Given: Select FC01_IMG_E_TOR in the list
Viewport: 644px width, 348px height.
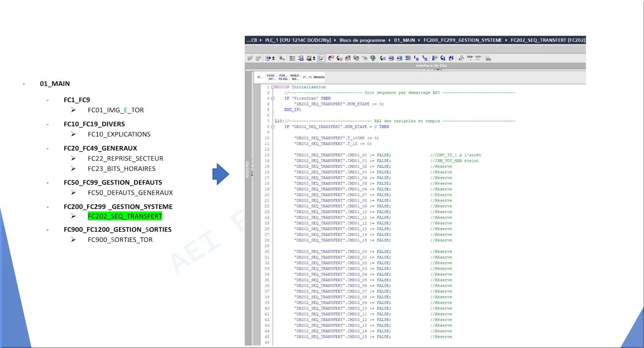Looking at the screenshot, I should tap(116, 110).
